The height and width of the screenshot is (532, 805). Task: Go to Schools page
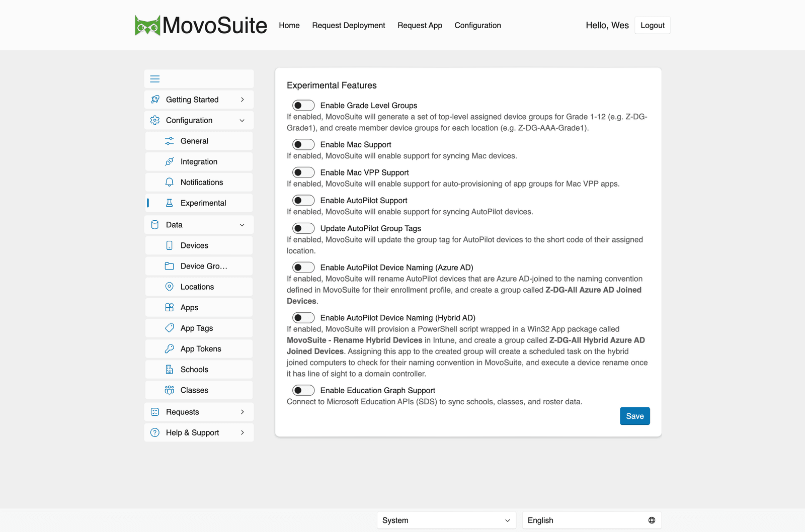pyautogui.click(x=199, y=370)
